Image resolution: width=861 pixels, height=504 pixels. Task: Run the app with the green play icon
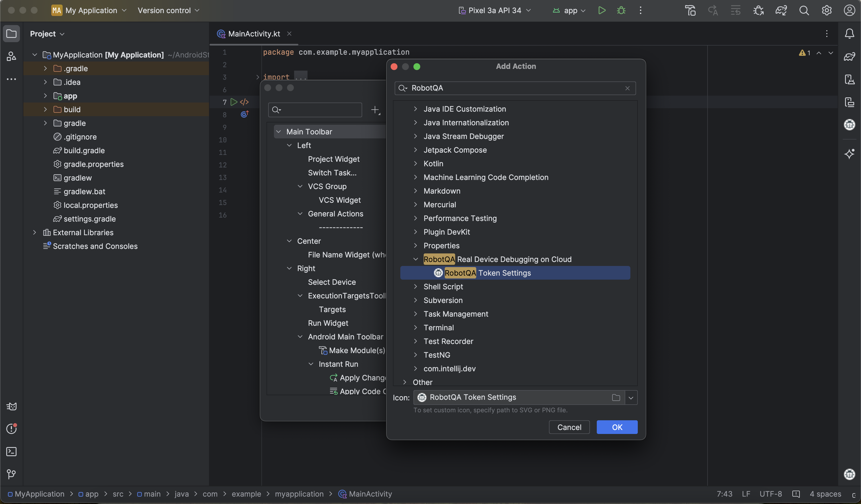(602, 10)
